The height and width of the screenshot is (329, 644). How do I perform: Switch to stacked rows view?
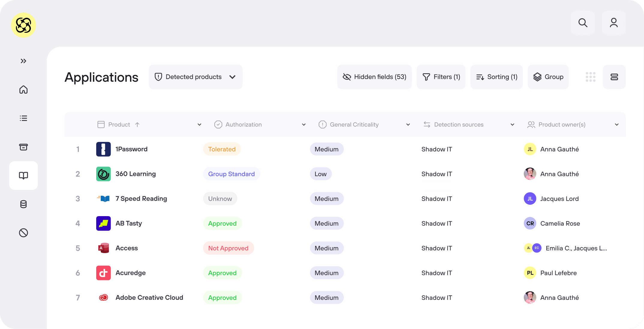[614, 77]
